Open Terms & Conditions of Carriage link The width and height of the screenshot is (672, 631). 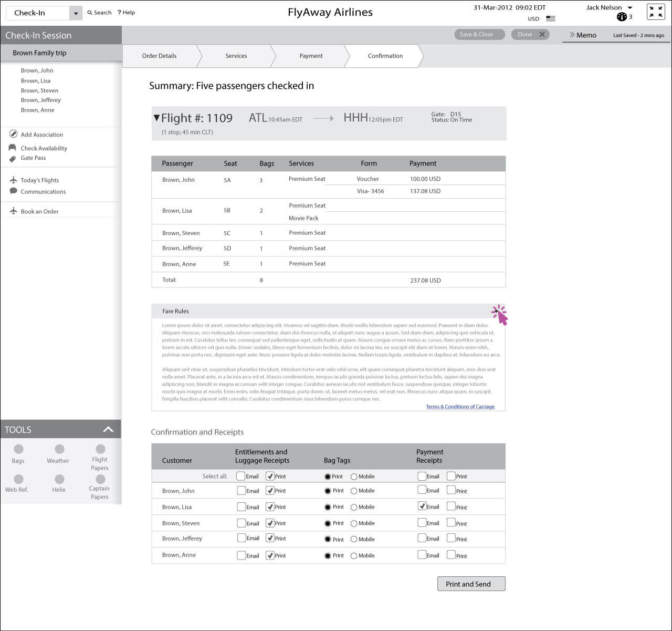pos(460,407)
